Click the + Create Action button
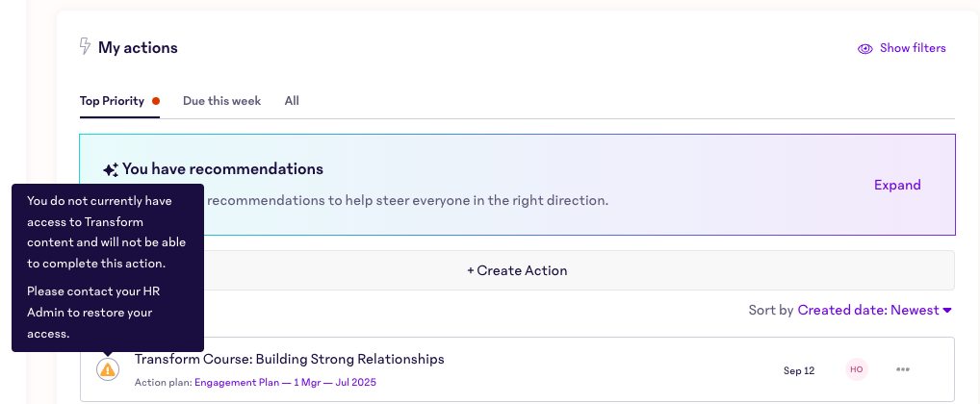980x404 pixels. [517, 270]
